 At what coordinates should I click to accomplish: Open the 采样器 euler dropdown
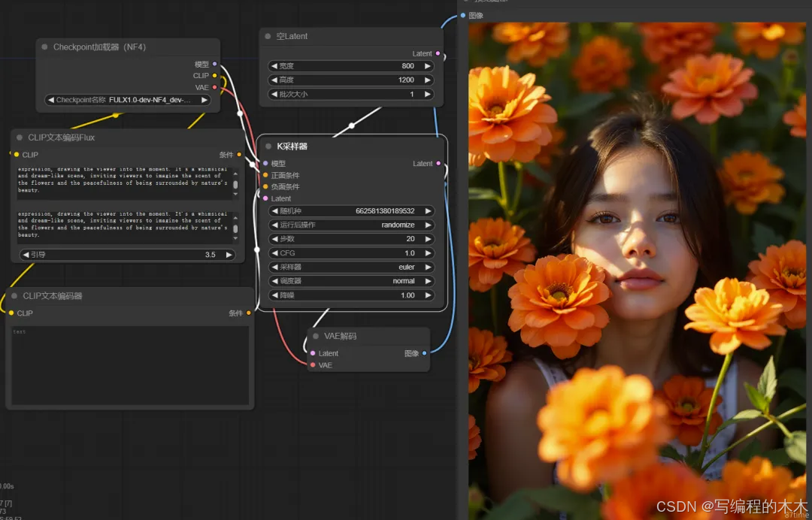[351, 267]
